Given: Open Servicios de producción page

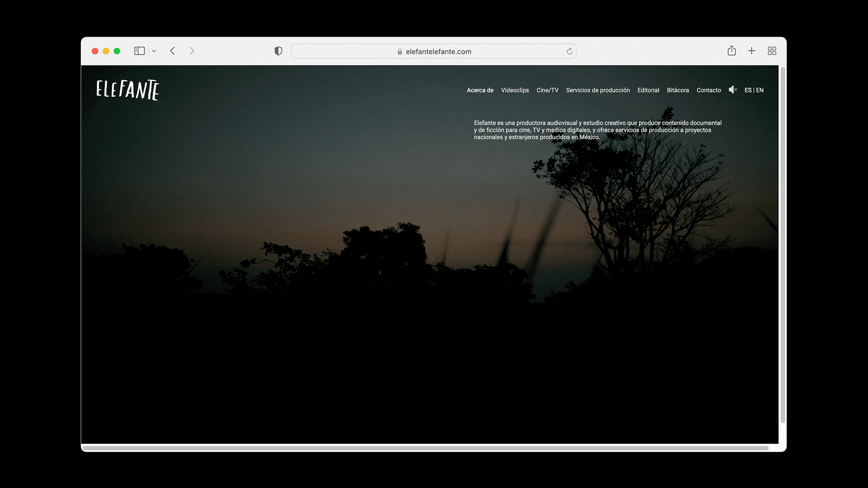Looking at the screenshot, I should coord(598,90).
